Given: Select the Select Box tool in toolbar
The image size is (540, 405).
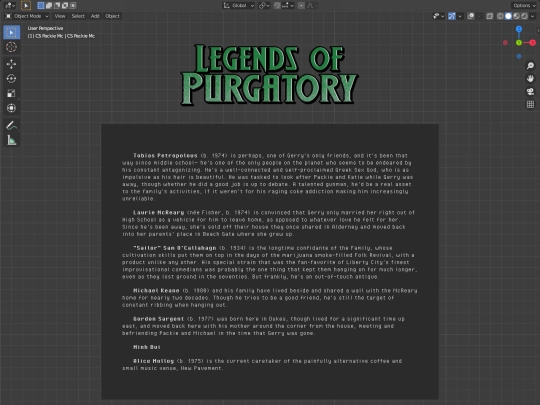Looking at the screenshot, I should click(11, 32).
